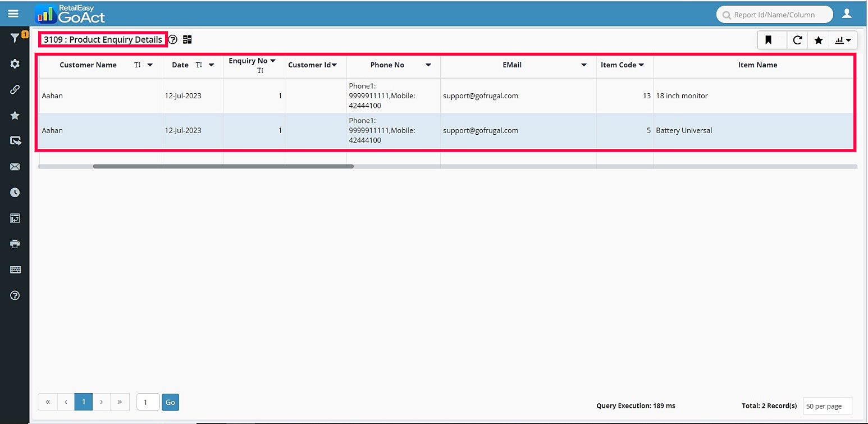Open the 50 per page selector
Viewport: 868px width, 424px height.
(x=827, y=406)
